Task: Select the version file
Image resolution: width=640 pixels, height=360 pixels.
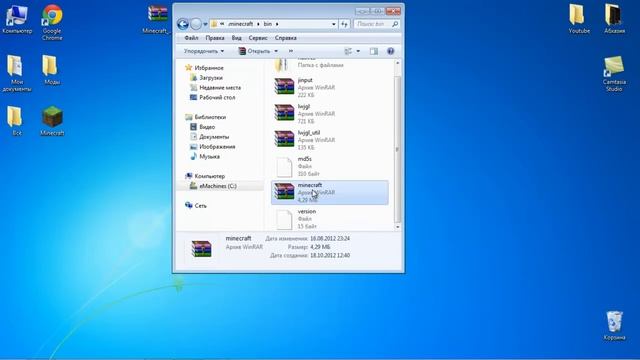Action: coord(330,219)
